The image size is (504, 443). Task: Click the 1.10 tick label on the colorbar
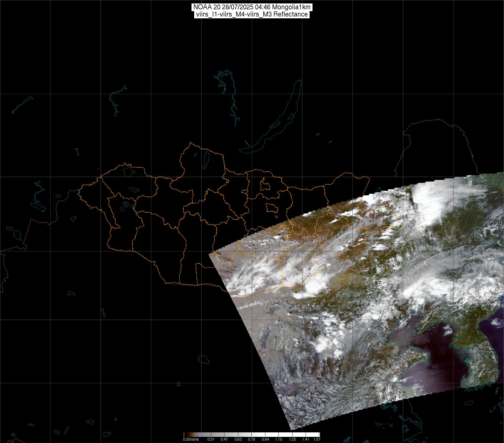(278, 439)
